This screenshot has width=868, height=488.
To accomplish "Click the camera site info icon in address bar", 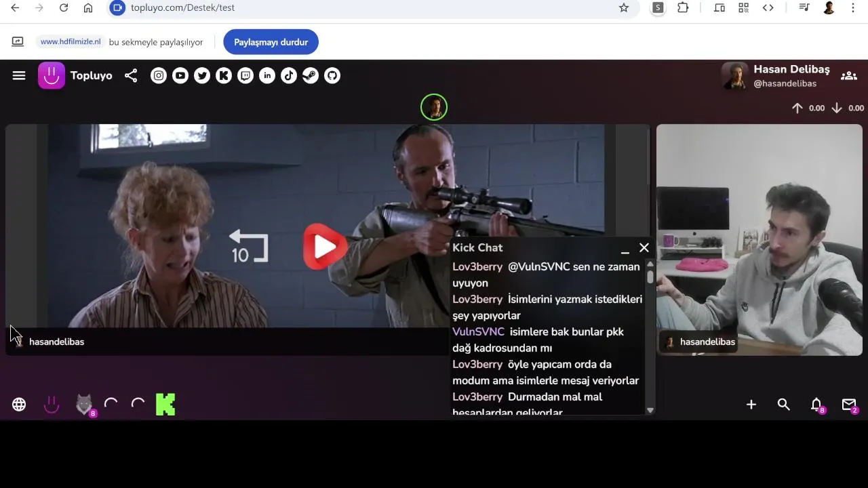I will click(x=118, y=7).
